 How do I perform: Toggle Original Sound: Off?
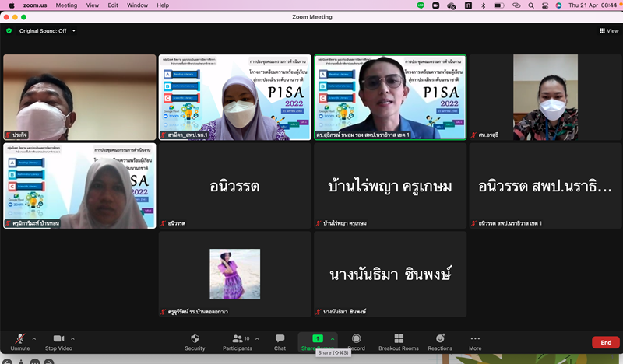(42, 31)
